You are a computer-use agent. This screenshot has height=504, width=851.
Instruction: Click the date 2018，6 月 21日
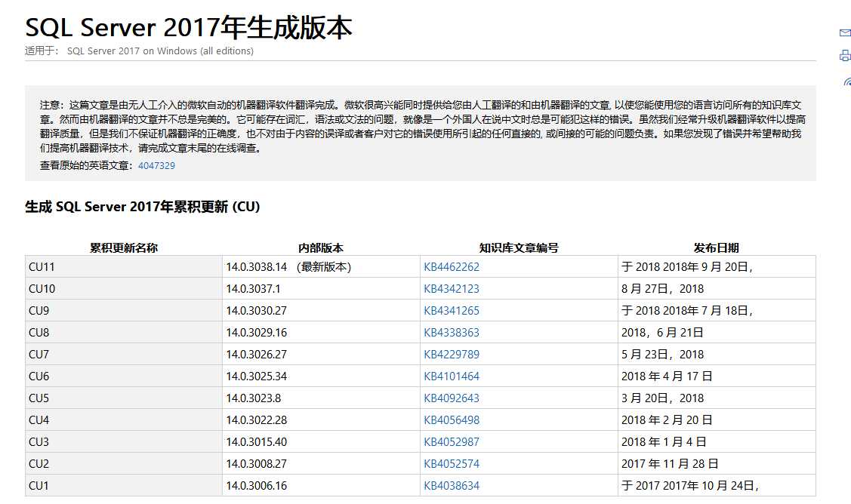(x=662, y=333)
